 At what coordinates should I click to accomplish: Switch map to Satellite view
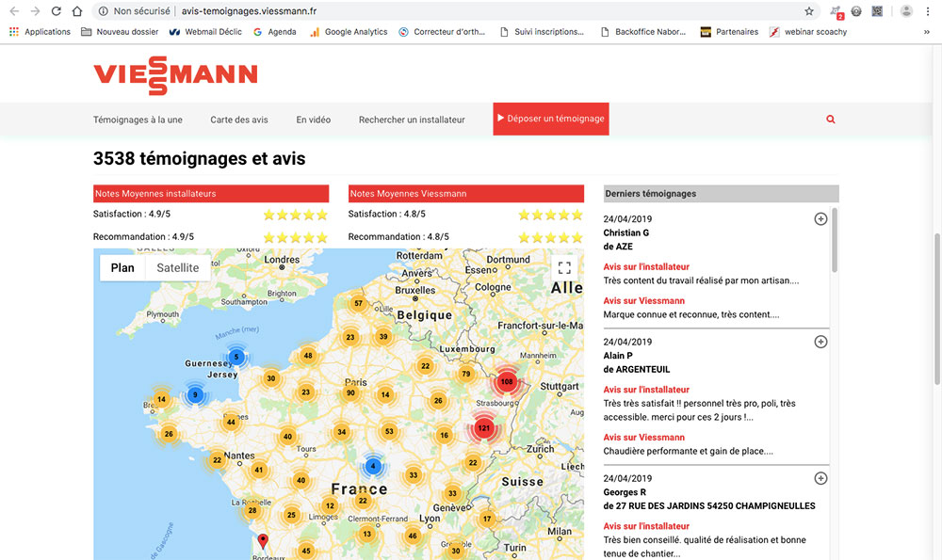(178, 267)
